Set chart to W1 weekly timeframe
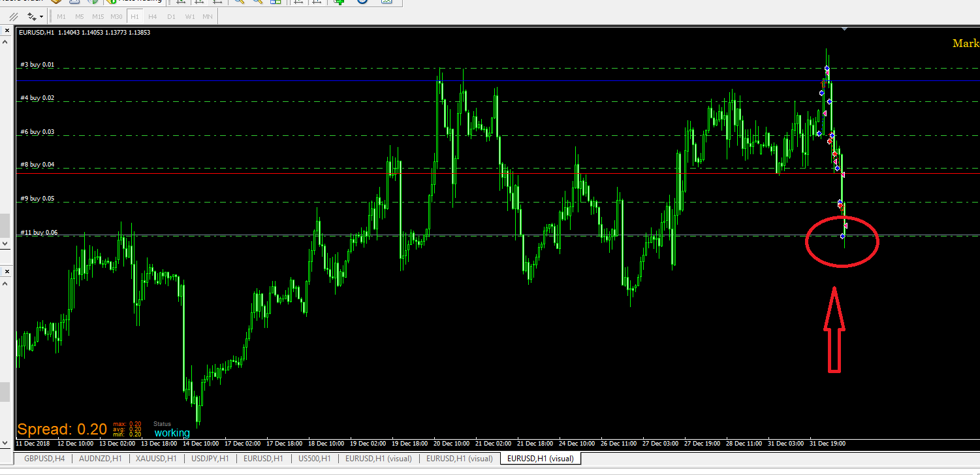The width and height of the screenshot is (980, 475). click(189, 16)
